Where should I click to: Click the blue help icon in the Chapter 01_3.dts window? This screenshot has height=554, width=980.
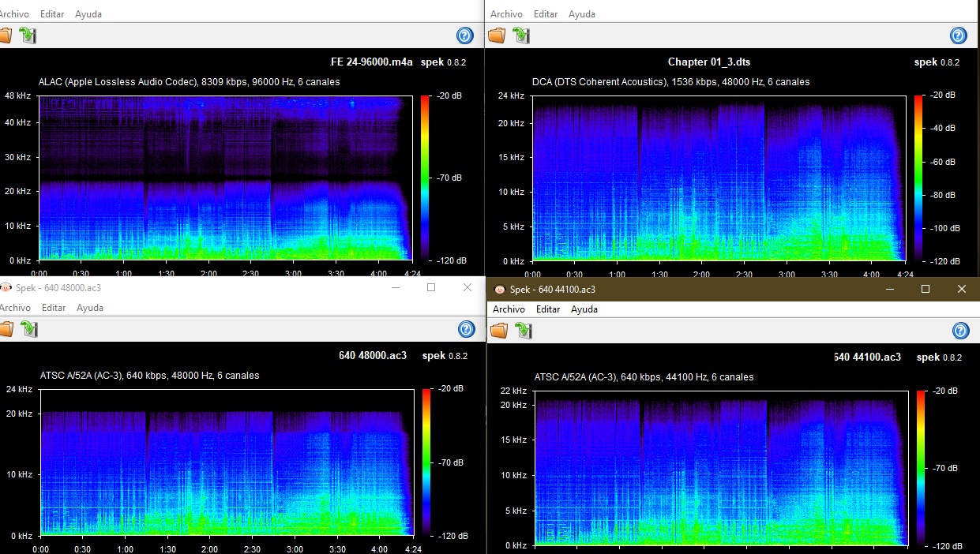[x=958, y=36]
